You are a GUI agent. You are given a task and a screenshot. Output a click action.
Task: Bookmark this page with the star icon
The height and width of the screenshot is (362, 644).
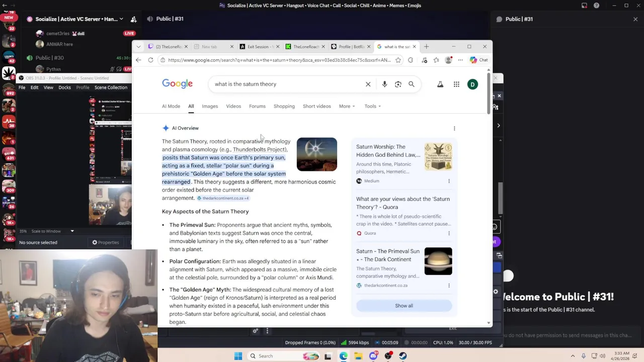[398, 60]
